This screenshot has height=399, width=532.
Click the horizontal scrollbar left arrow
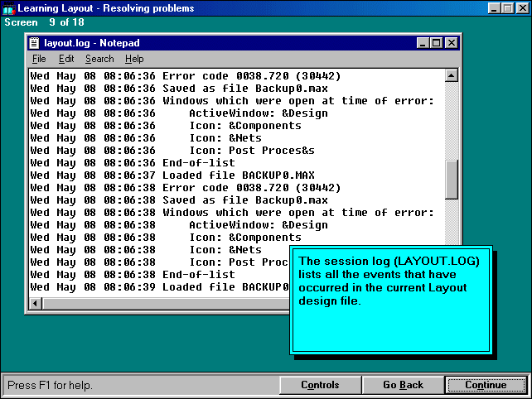pos(35,303)
